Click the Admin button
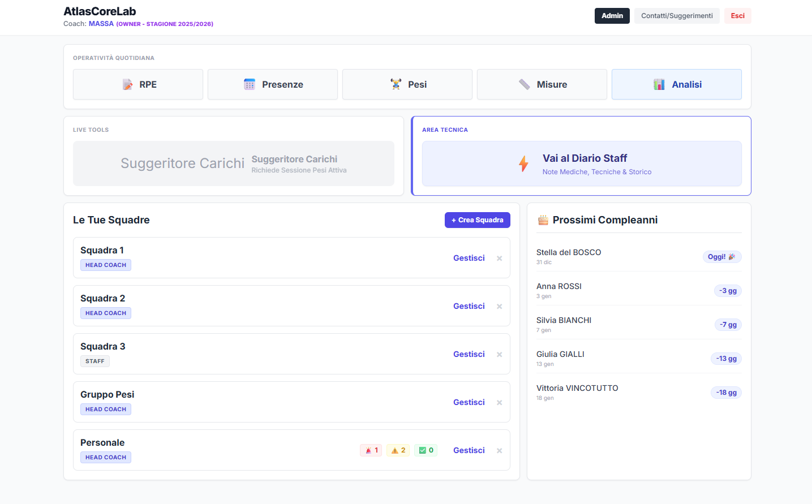Image resolution: width=812 pixels, height=504 pixels. pos(612,16)
